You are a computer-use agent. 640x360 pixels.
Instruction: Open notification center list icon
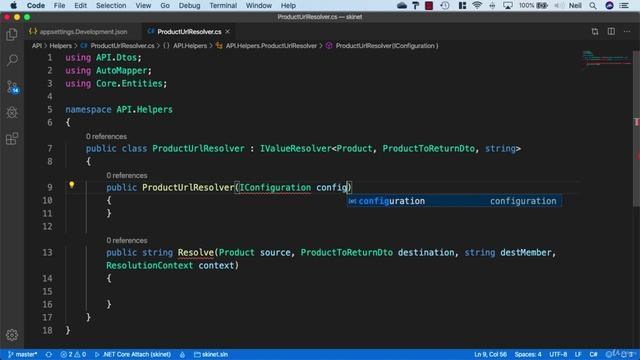(x=624, y=5)
